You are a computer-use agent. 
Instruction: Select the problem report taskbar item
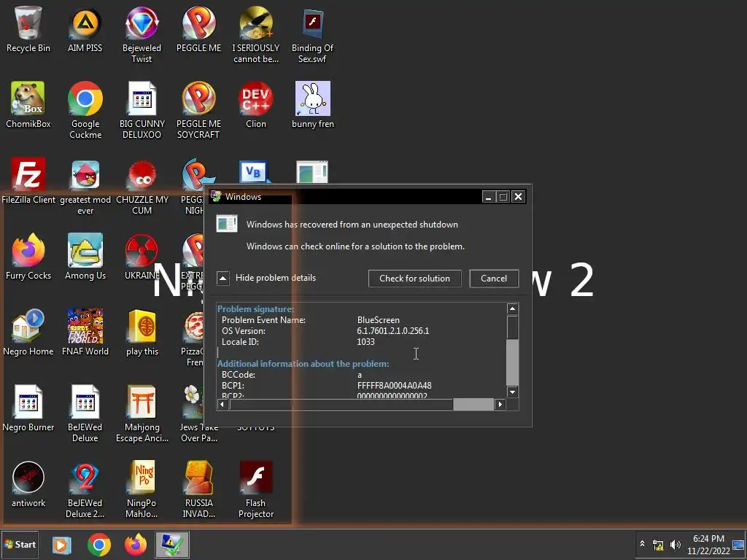172,545
